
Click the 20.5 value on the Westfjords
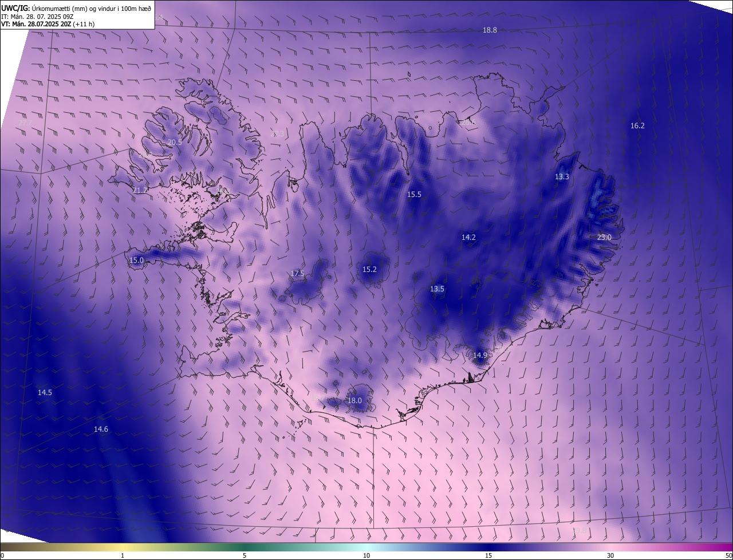click(175, 143)
